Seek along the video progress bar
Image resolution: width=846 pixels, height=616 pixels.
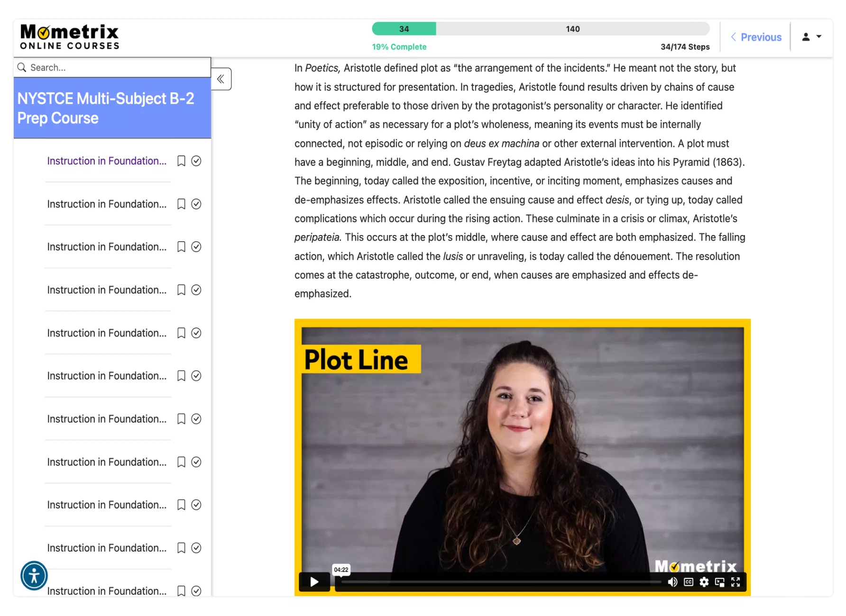pos(500,582)
